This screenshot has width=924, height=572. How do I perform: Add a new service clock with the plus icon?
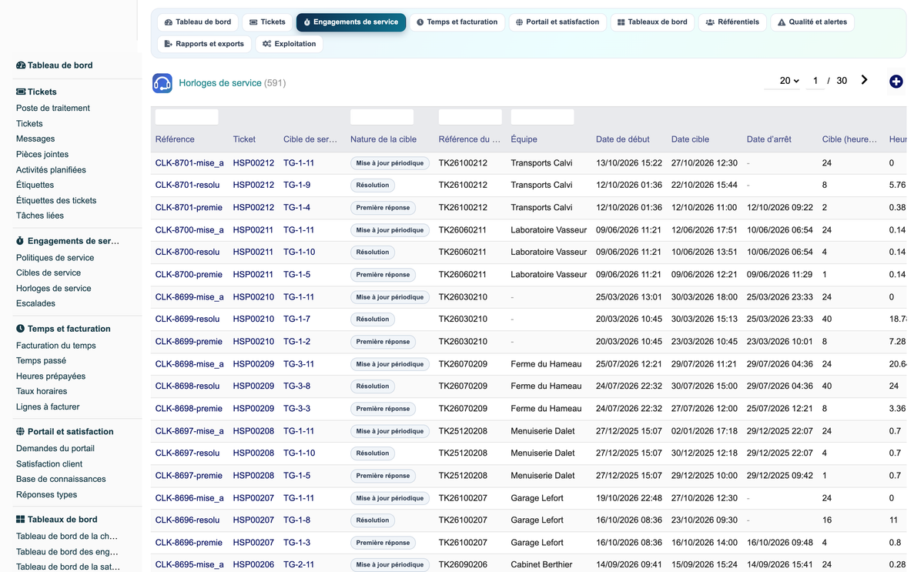[x=896, y=82]
